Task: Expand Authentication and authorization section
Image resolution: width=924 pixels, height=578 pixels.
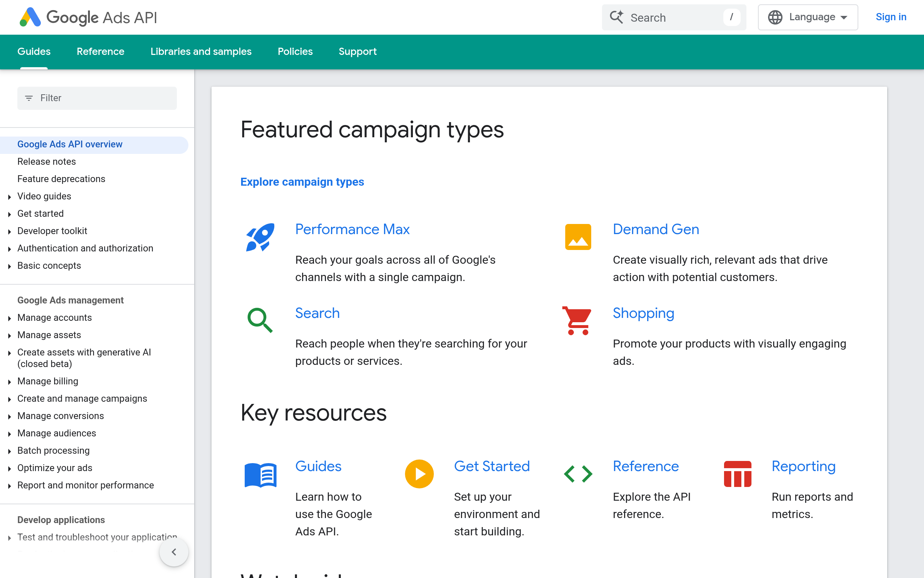Action: [9, 249]
